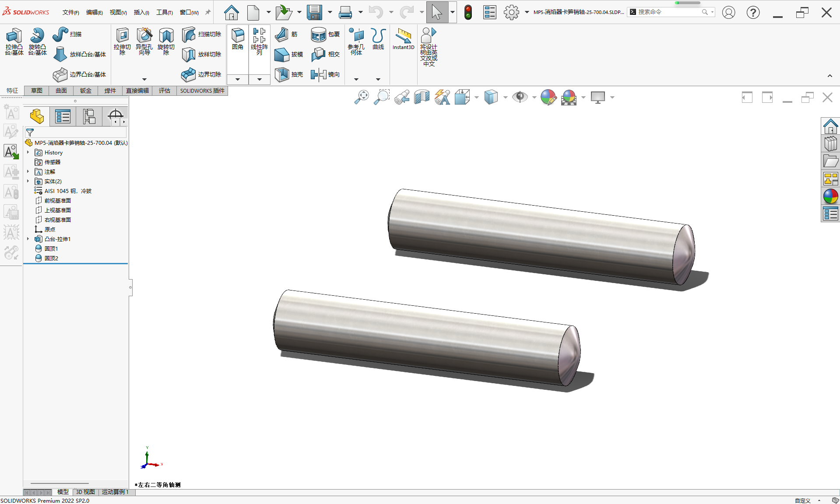Image resolution: width=840 pixels, height=504 pixels.
Task: Switch to the 钣金 Sheet Metal tab
Action: pos(86,91)
